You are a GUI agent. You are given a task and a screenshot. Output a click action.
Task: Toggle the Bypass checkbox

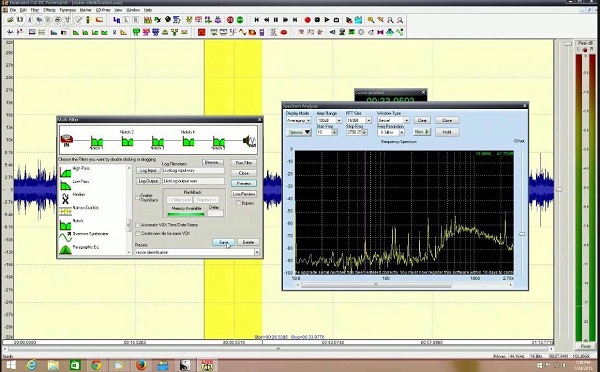(238, 203)
